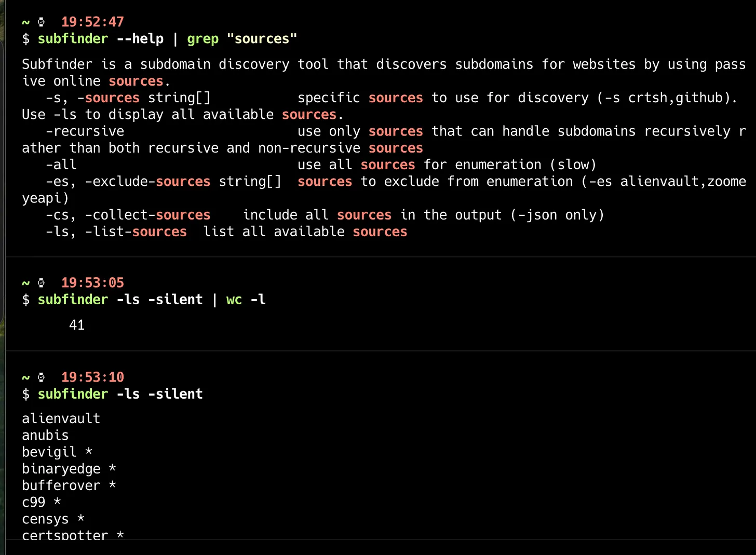Click the timestamp 19:53:05

92,282
